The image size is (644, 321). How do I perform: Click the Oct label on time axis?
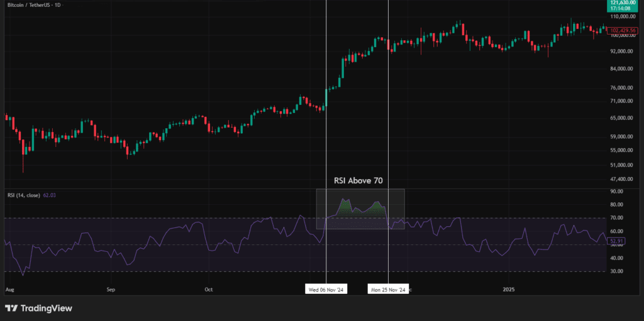(209, 290)
